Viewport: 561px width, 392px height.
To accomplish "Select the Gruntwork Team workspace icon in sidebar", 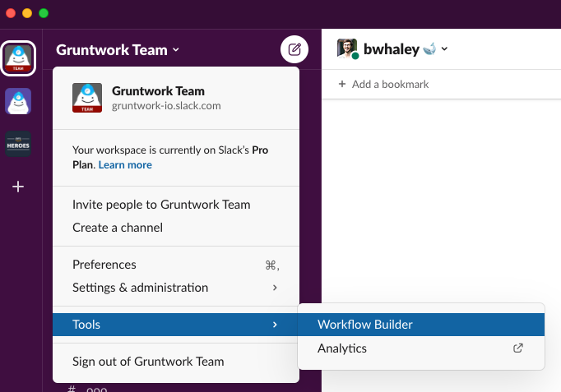I will (18, 58).
